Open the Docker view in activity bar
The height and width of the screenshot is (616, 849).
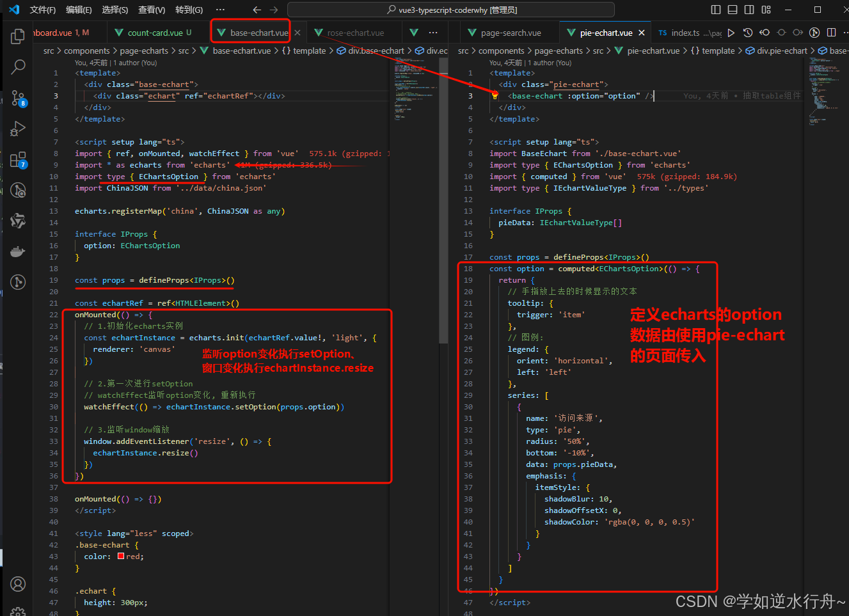18,251
